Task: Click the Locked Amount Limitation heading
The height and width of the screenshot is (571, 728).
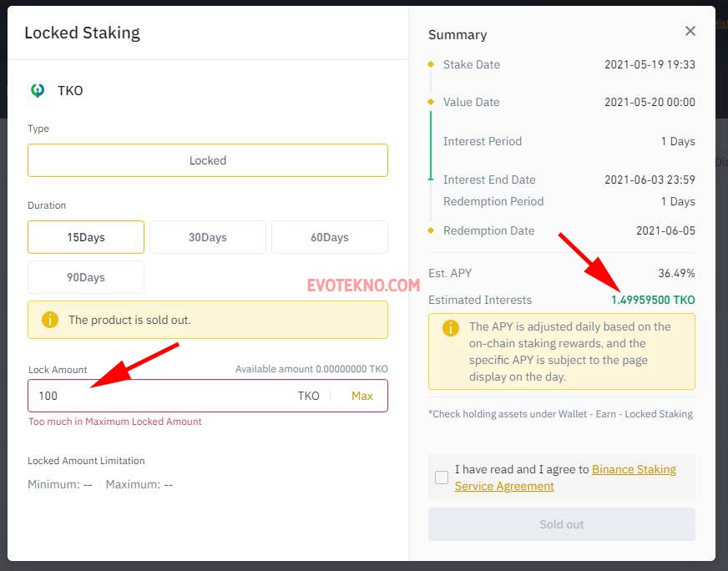Action: pos(86,461)
